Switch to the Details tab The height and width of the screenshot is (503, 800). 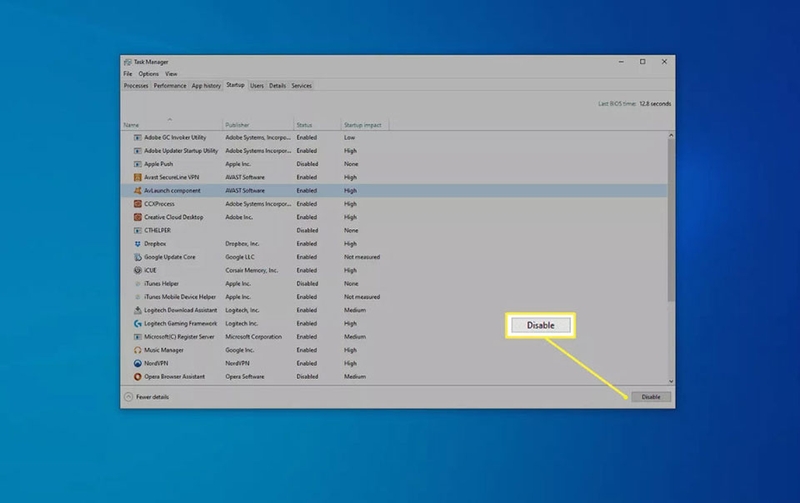point(278,86)
